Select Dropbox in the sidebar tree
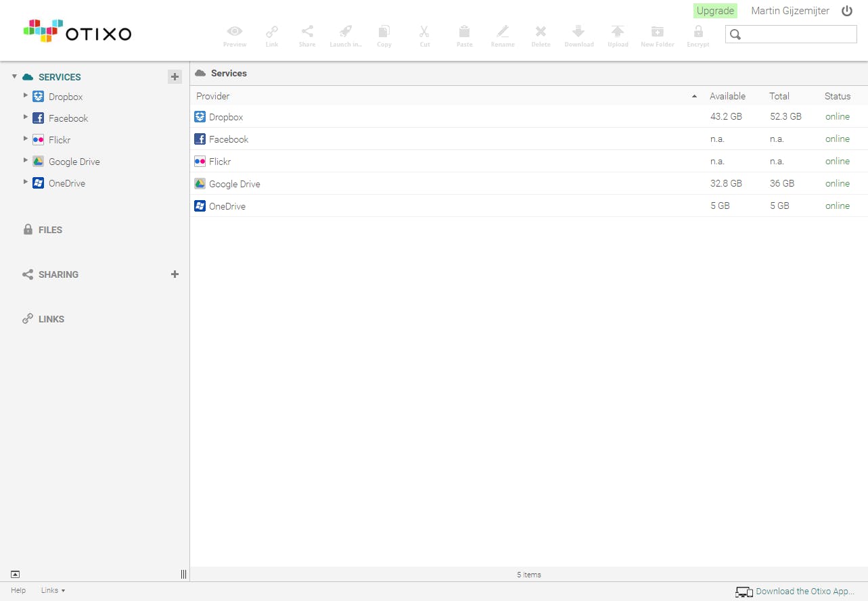Screen dimensions: 868x601 66,97
